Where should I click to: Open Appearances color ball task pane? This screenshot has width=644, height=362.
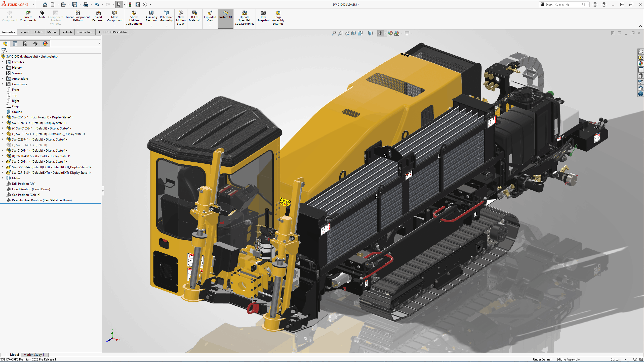point(640,64)
